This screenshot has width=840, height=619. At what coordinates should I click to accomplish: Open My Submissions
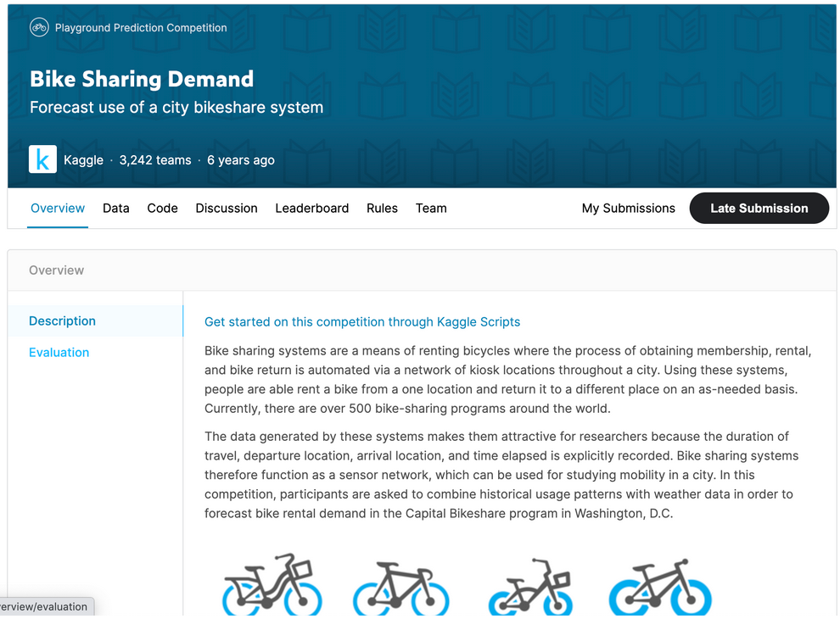point(628,208)
